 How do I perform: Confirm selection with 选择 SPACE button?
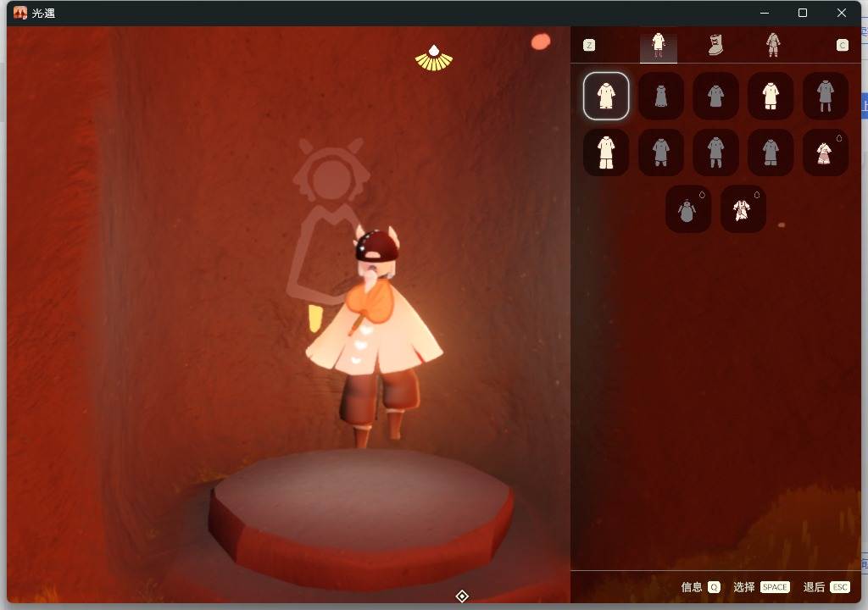(761, 587)
